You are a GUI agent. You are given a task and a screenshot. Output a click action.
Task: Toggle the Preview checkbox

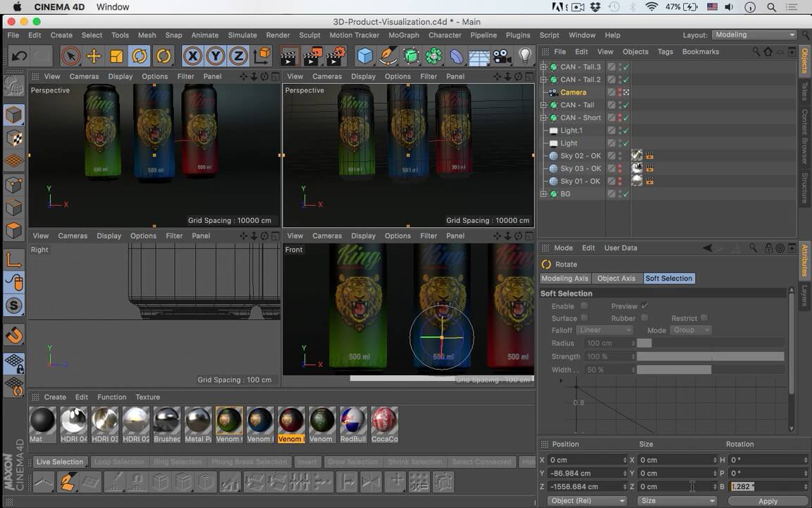click(645, 306)
